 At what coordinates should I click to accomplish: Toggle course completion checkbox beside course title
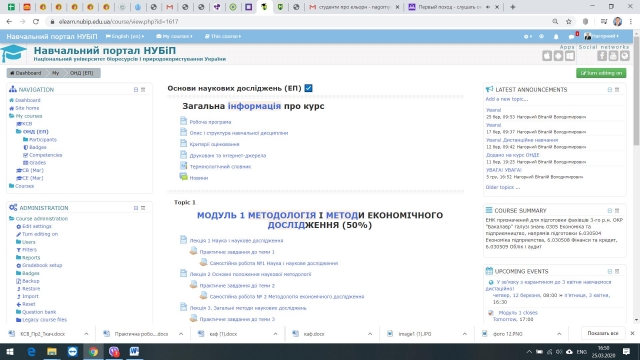pyautogui.click(x=309, y=88)
